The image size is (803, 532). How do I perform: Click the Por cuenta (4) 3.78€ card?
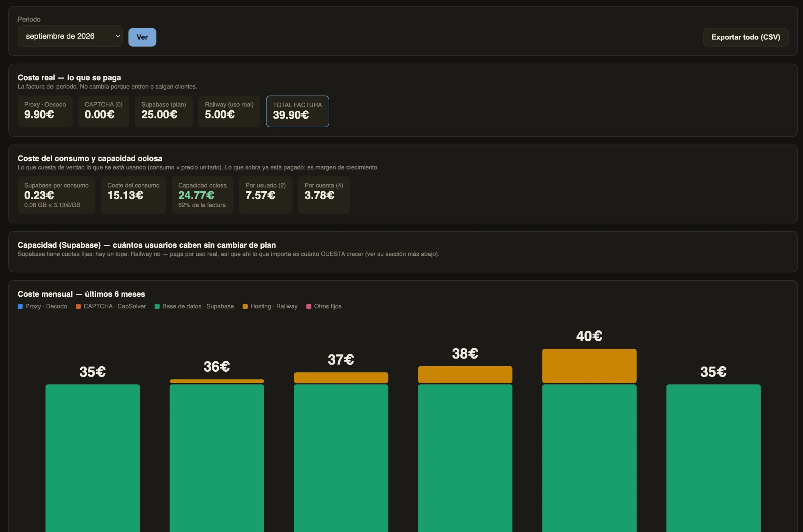(324, 195)
